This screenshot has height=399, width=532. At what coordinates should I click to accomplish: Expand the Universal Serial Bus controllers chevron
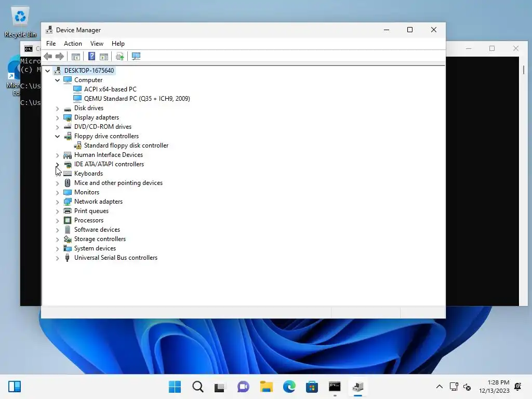57,258
